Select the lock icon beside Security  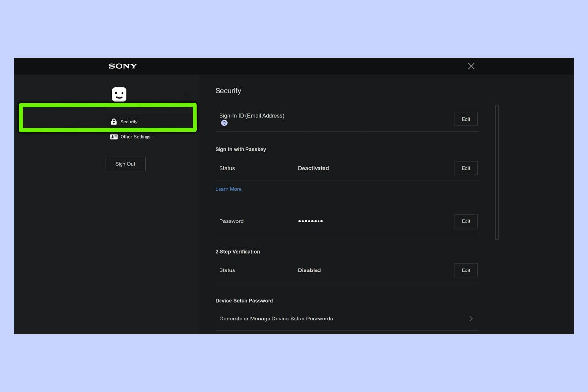[113, 121]
